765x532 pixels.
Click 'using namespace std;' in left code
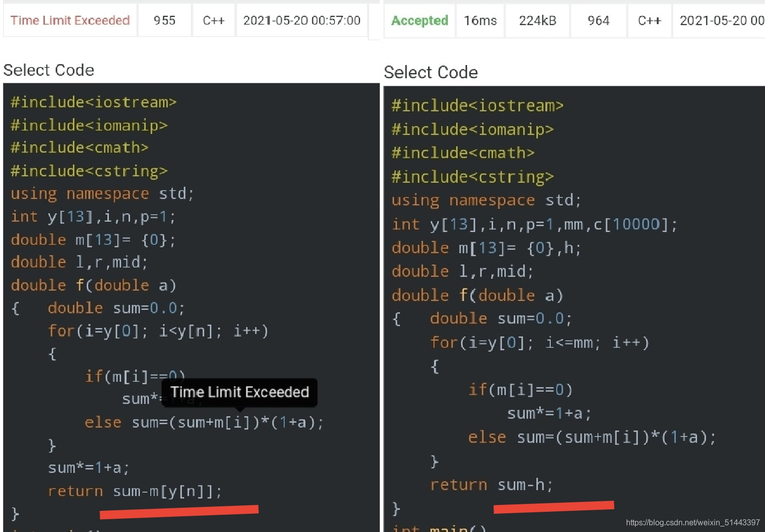[102, 194]
